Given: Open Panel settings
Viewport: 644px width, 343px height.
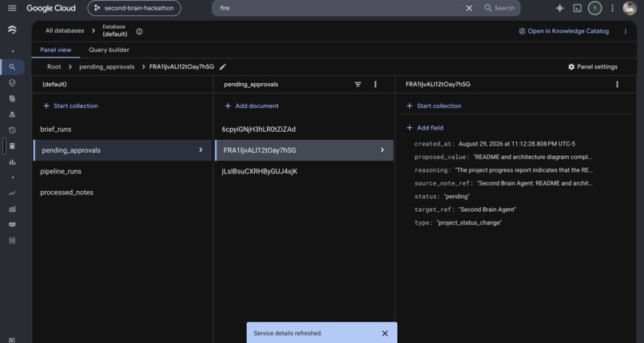Looking at the screenshot, I should (593, 66).
